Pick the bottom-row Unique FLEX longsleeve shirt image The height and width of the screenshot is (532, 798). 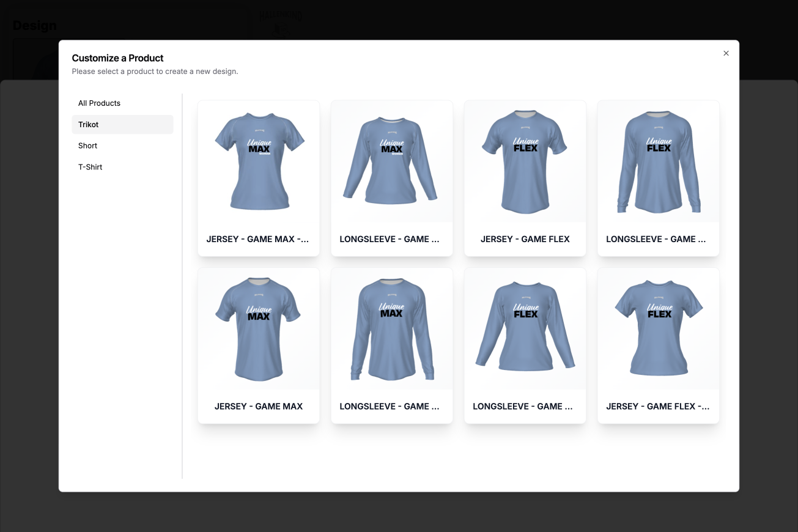click(525, 328)
